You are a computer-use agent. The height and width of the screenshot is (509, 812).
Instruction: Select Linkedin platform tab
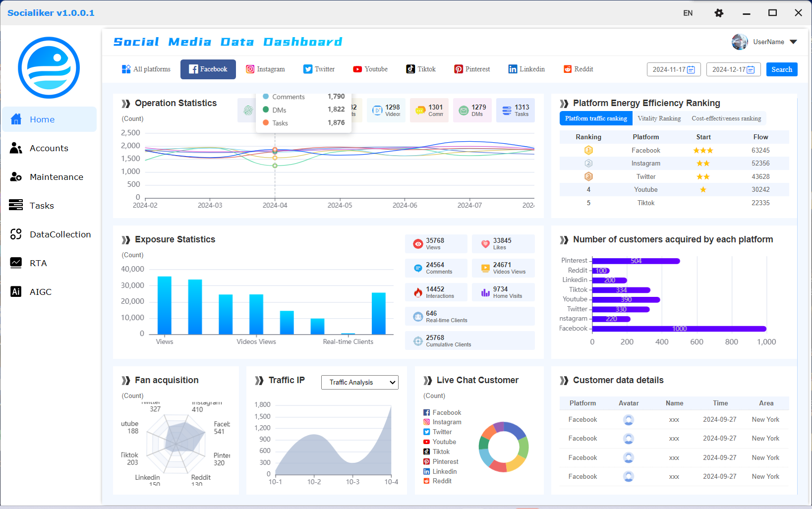coord(526,69)
